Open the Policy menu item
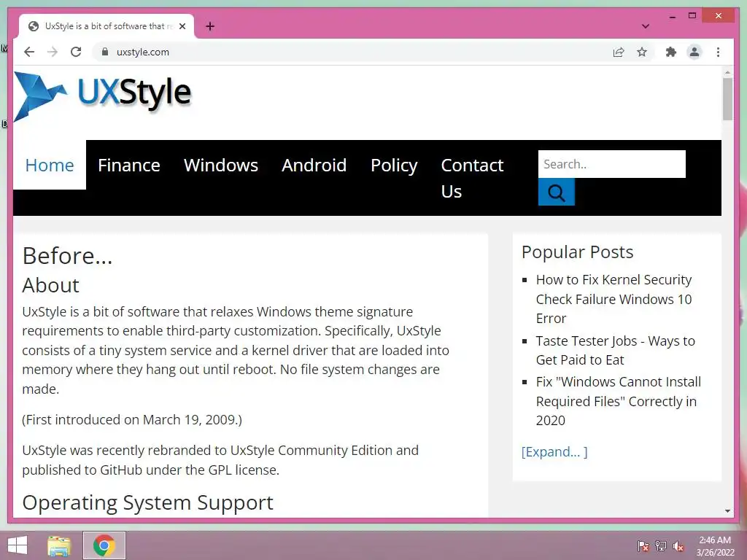The width and height of the screenshot is (747, 560). 394,166
